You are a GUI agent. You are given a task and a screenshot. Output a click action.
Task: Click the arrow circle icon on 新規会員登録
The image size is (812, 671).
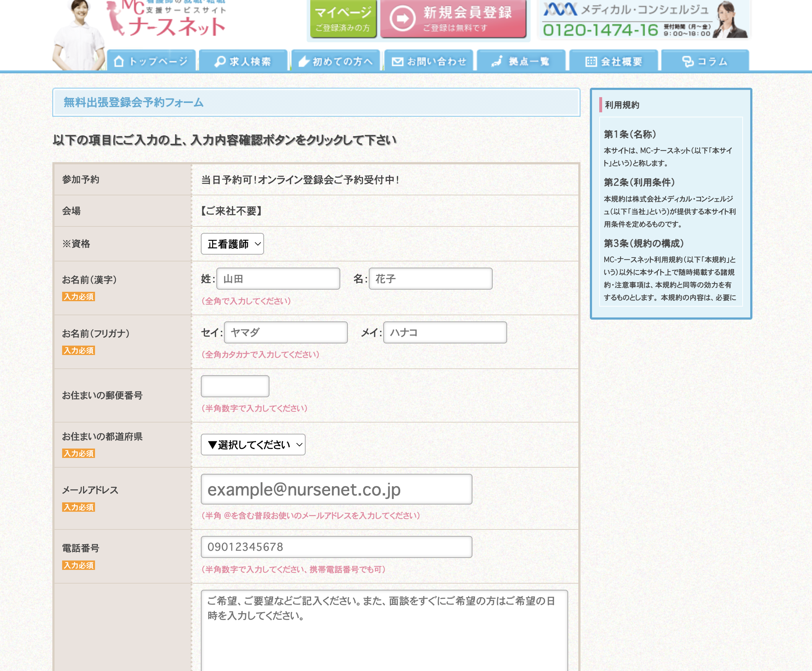tap(402, 18)
